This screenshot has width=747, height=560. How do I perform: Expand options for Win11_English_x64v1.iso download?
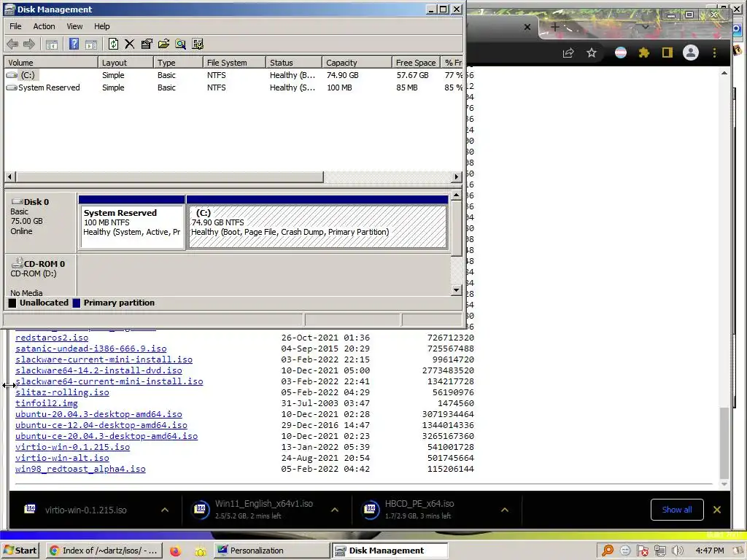click(x=335, y=510)
